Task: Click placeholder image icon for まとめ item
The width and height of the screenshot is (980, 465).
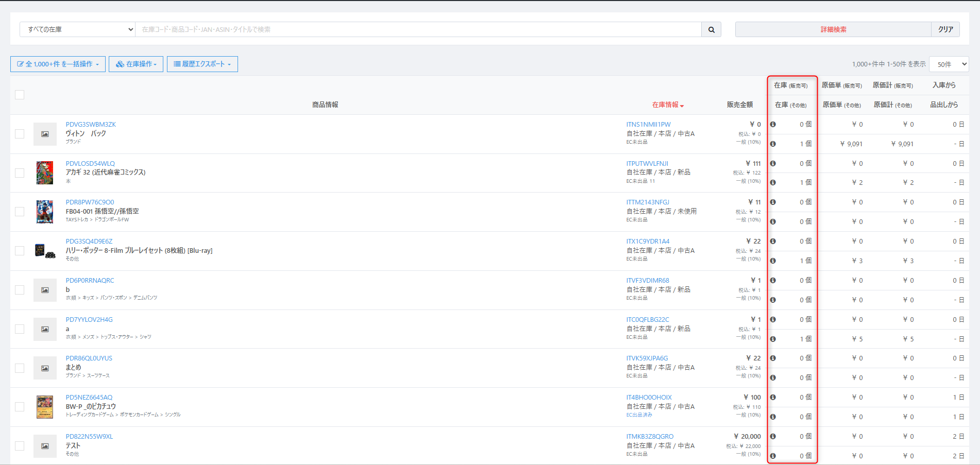Action: click(x=45, y=368)
